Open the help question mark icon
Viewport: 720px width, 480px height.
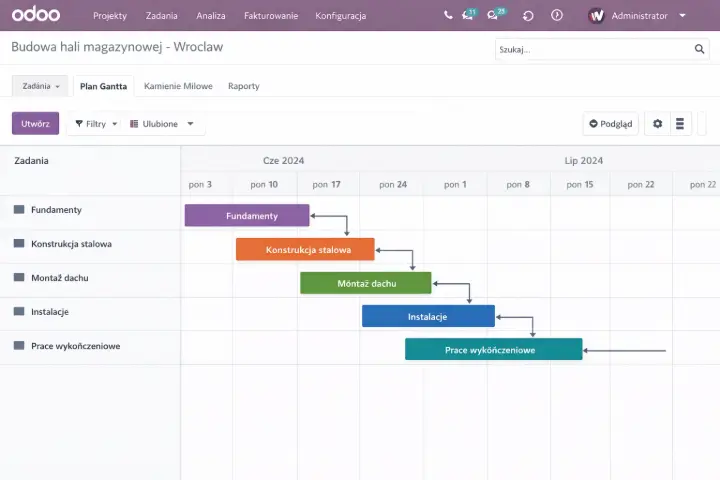[557, 16]
